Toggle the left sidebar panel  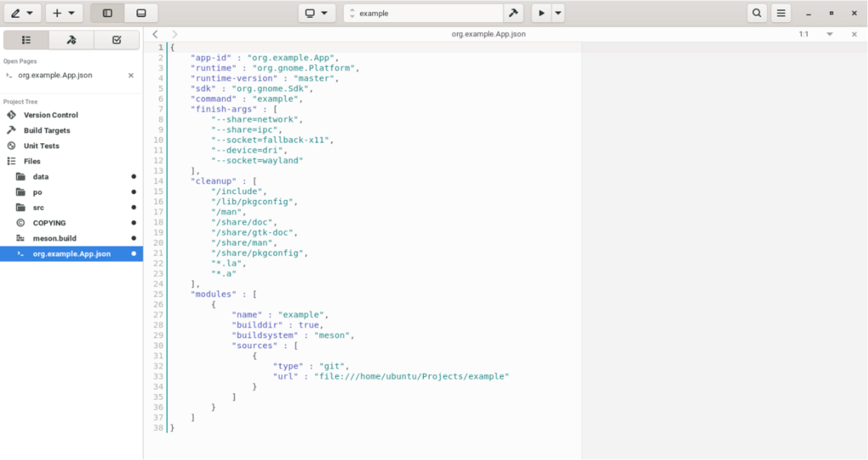pos(108,13)
